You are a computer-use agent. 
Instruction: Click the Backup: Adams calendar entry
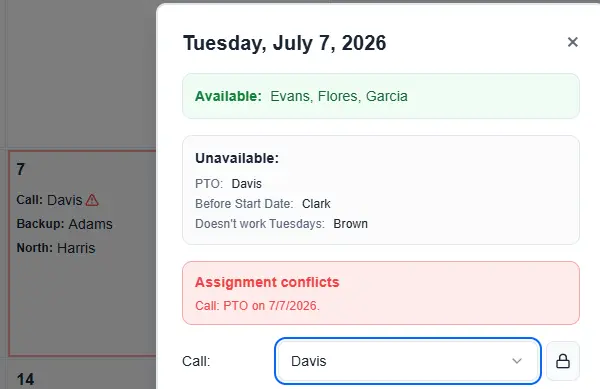(64, 224)
